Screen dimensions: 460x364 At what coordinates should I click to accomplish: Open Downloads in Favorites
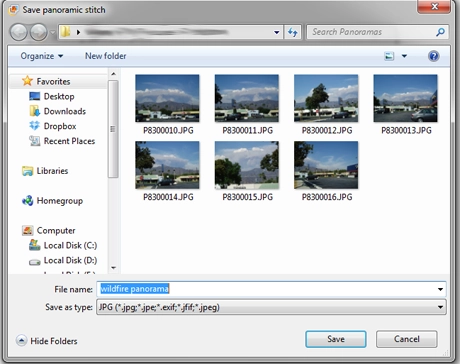pyautogui.click(x=65, y=111)
